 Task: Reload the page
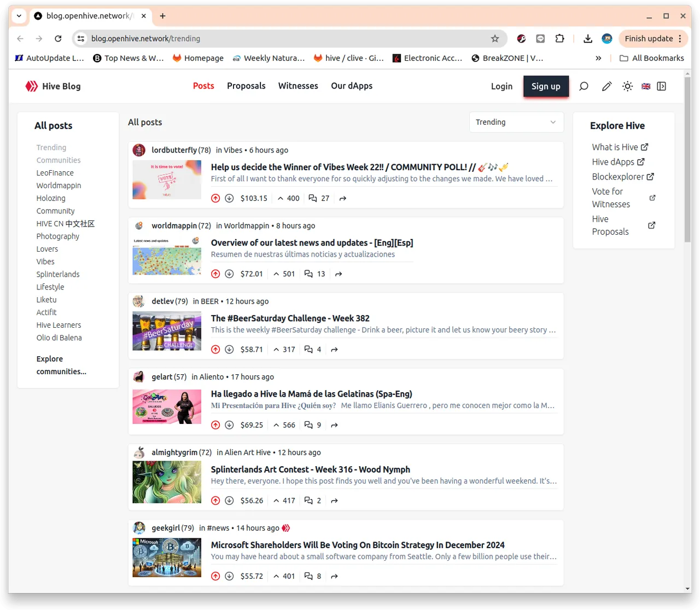tap(58, 38)
